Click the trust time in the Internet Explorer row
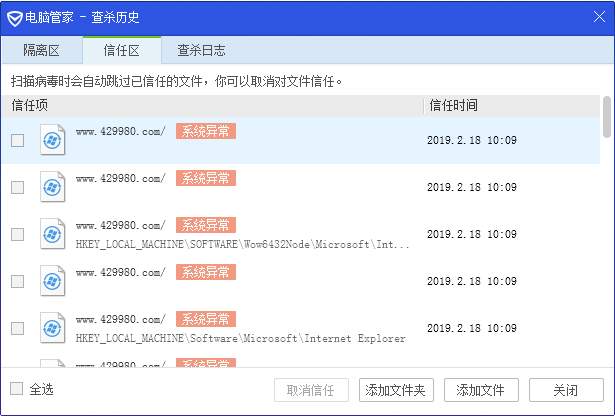615x416 pixels. pyautogui.click(x=472, y=328)
